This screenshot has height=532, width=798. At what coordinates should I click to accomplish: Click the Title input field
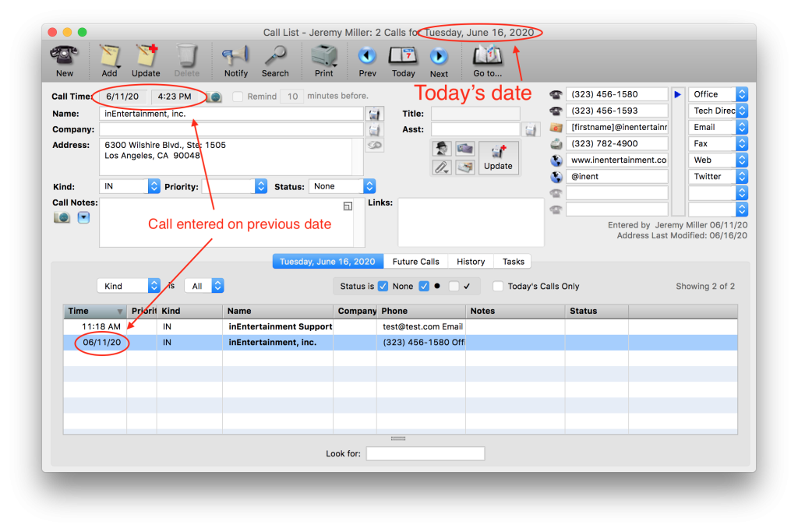pyautogui.click(x=475, y=114)
